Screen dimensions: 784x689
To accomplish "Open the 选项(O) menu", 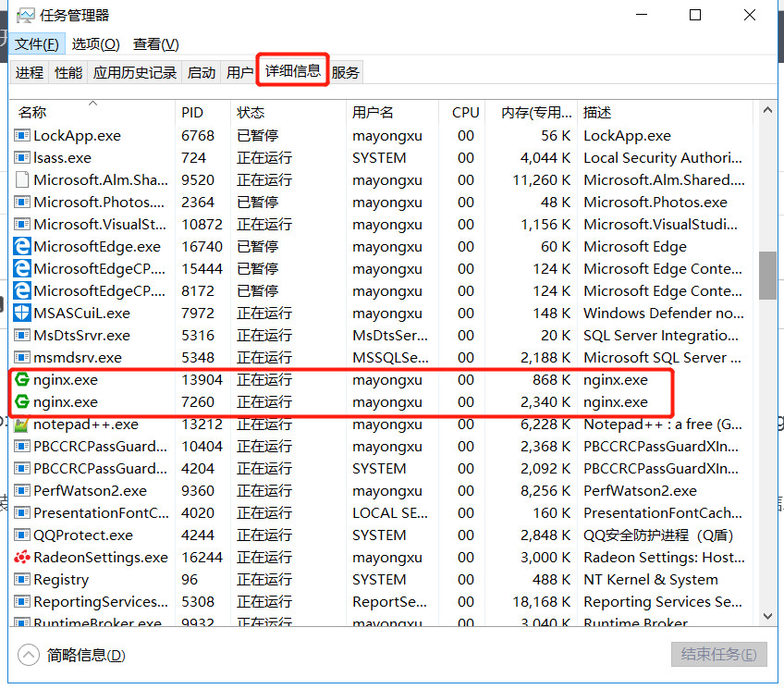I will point(95,44).
